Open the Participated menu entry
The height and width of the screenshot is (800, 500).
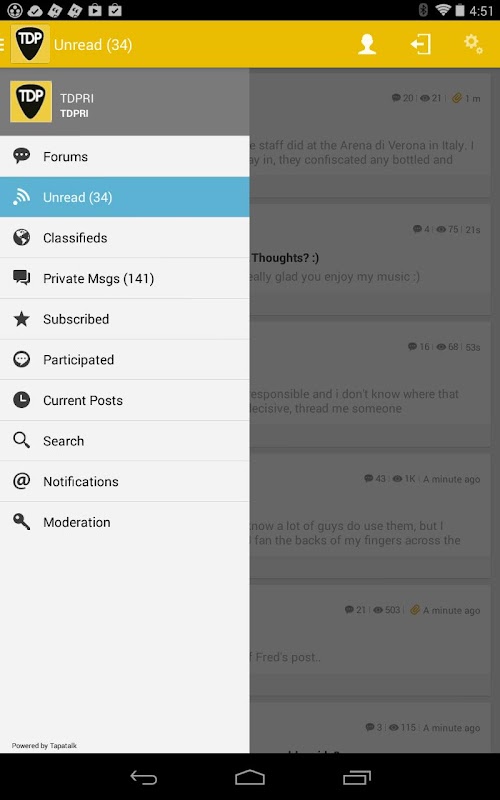click(124, 360)
